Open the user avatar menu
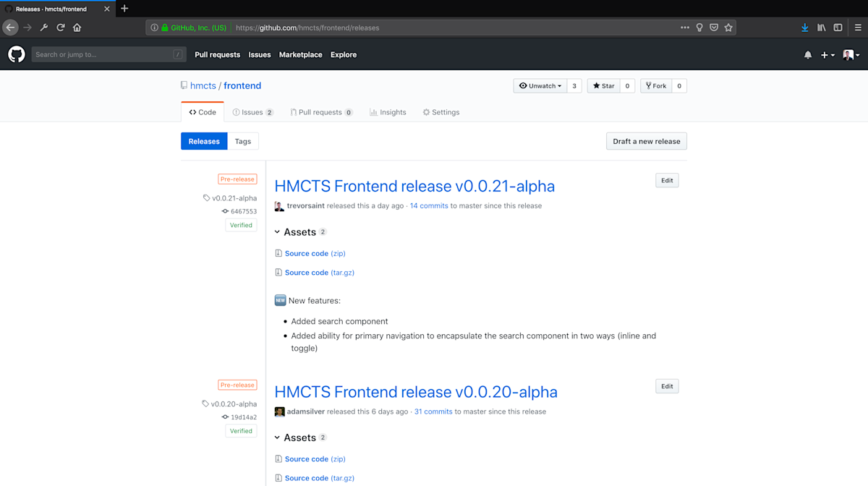The height and width of the screenshot is (486, 868). click(851, 55)
